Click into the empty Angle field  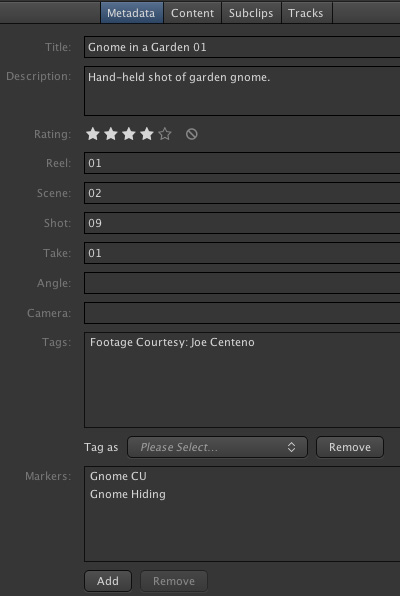242,283
